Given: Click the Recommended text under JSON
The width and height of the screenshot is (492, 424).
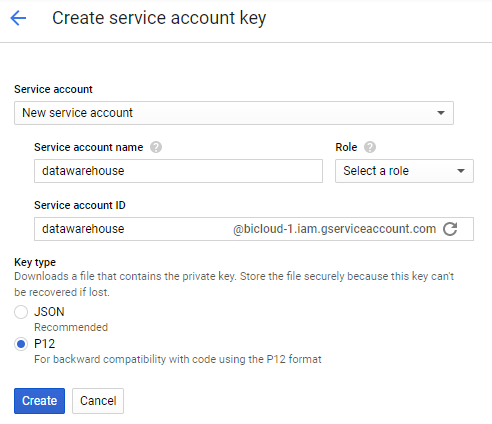Looking at the screenshot, I should pyautogui.click(x=71, y=327).
